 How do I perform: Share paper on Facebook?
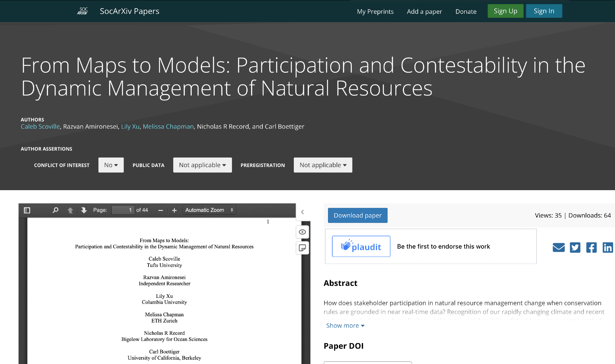591,247
